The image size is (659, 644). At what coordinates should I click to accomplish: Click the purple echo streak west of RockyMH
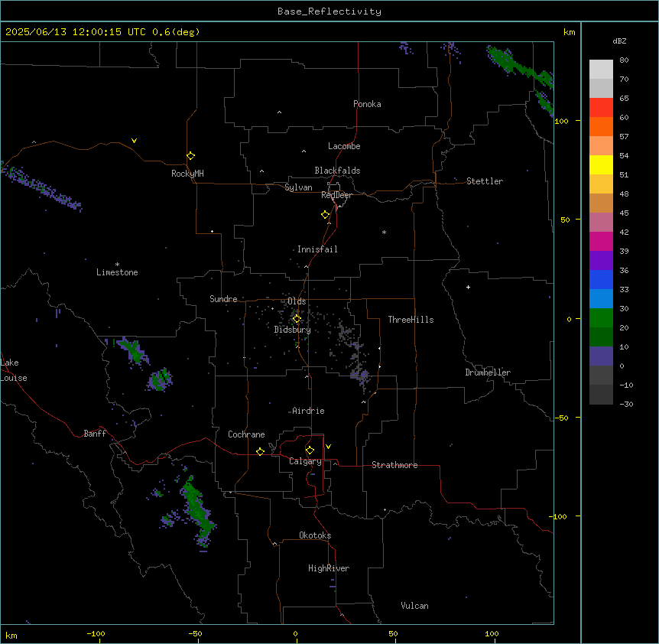(x=41, y=187)
